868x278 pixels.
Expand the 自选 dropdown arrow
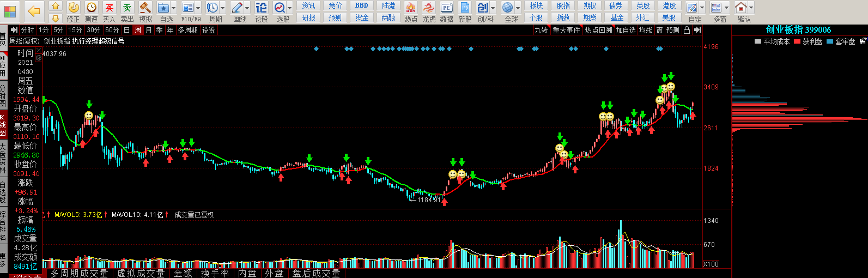pyautogui.click(x=174, y=8)
